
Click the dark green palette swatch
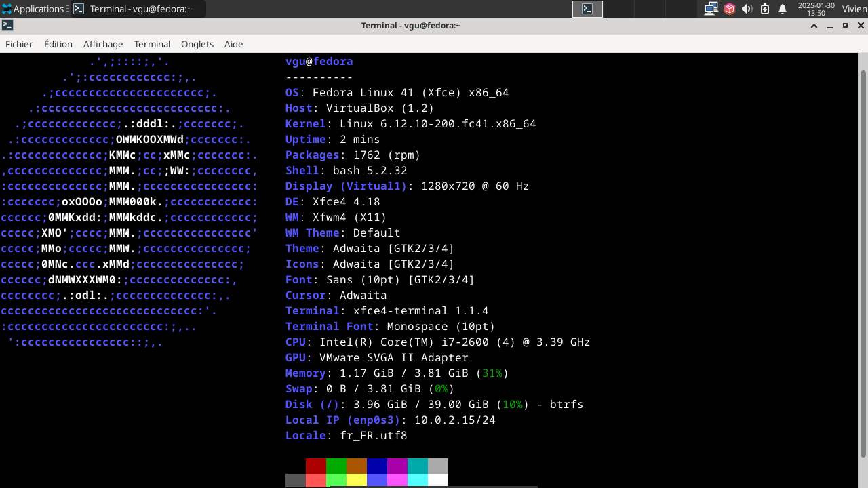336,466
